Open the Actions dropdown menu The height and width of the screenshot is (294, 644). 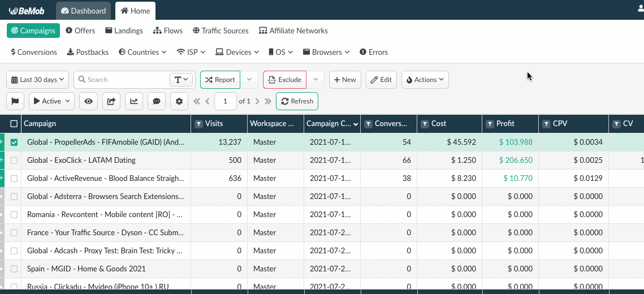coord(425,80)
